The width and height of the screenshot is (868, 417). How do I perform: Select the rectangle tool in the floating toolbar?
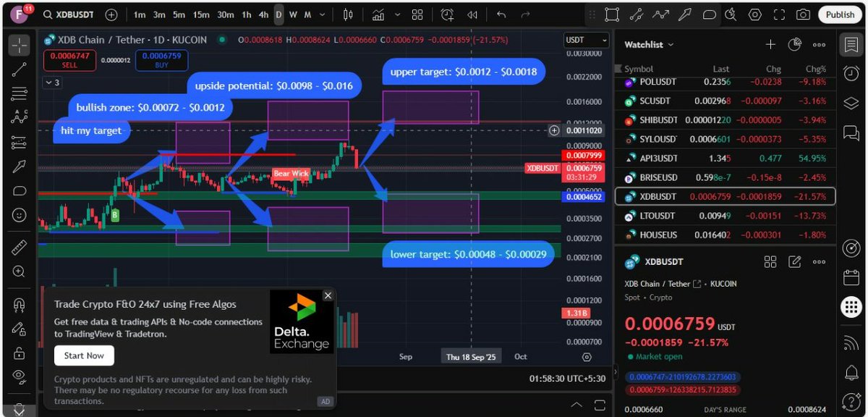coord(612,14)
